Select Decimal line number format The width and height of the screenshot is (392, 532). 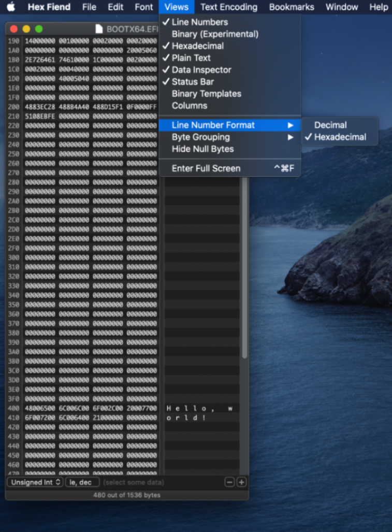(339, 125)
